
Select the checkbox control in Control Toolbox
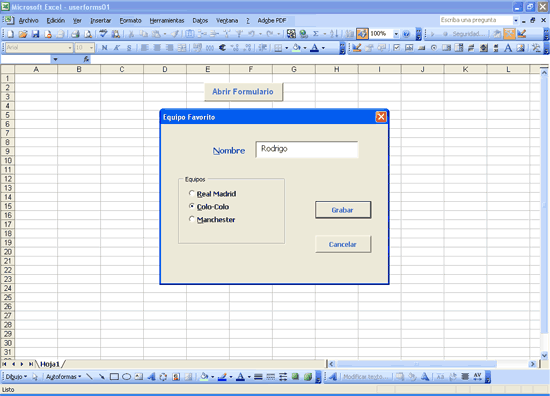tap(396, 48)
